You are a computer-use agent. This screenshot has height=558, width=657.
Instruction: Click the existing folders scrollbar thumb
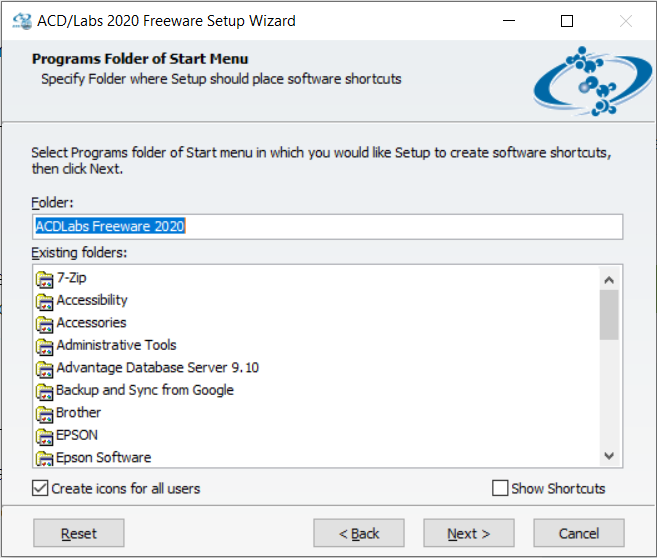609,315
